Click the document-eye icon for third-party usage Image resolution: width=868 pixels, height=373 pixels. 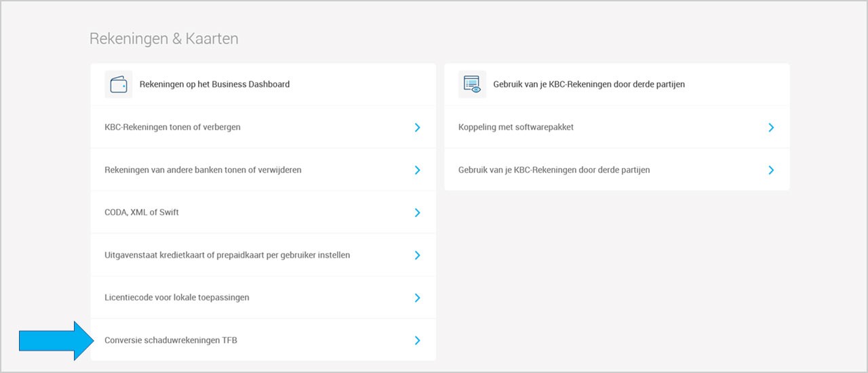[472, 85]
